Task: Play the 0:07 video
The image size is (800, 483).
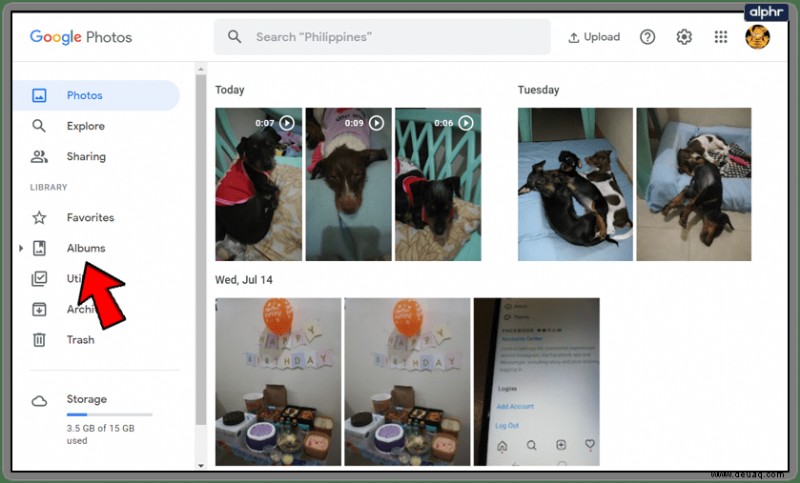Action: point(287,123)
